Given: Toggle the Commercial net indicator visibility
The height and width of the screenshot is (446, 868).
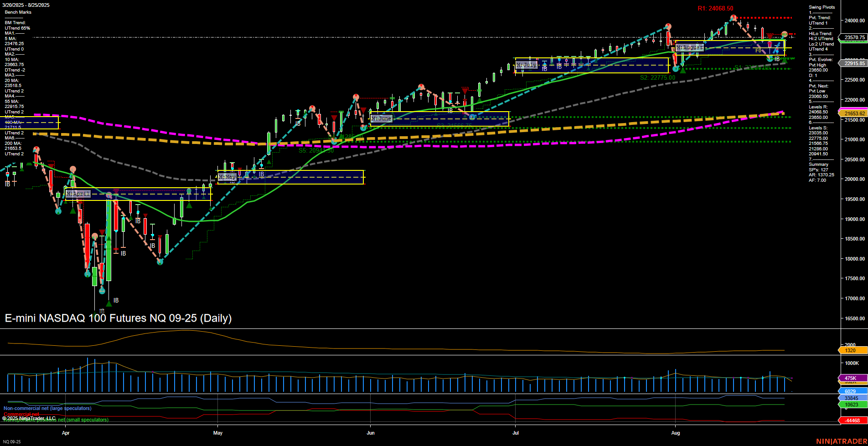Looking at the screenshot, I should [x=21, y=415].
